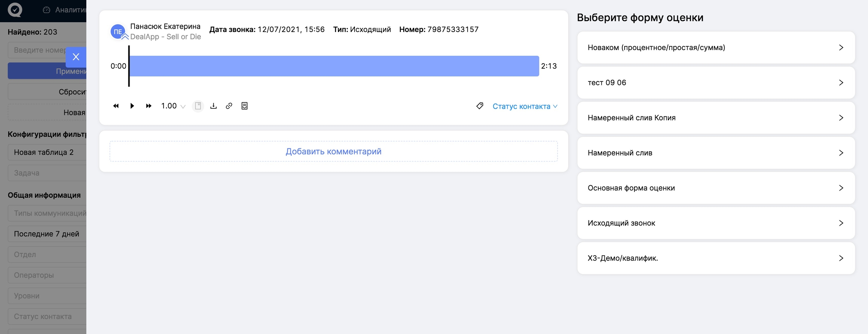The image size is (868, 334).
Task: Select the тест 09 06 form
Action: click(x=716, y=82)
